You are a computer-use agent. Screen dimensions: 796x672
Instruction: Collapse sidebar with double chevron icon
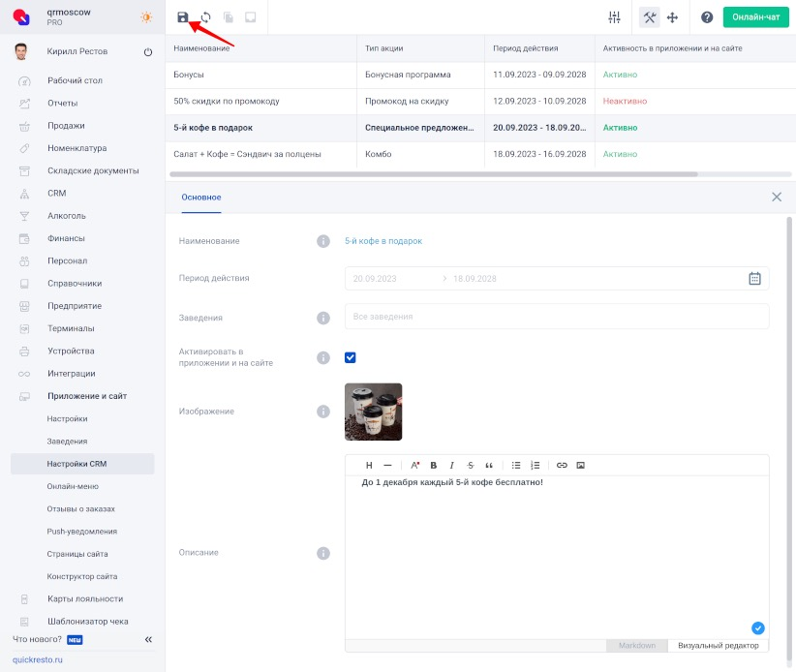coord(148,639)
